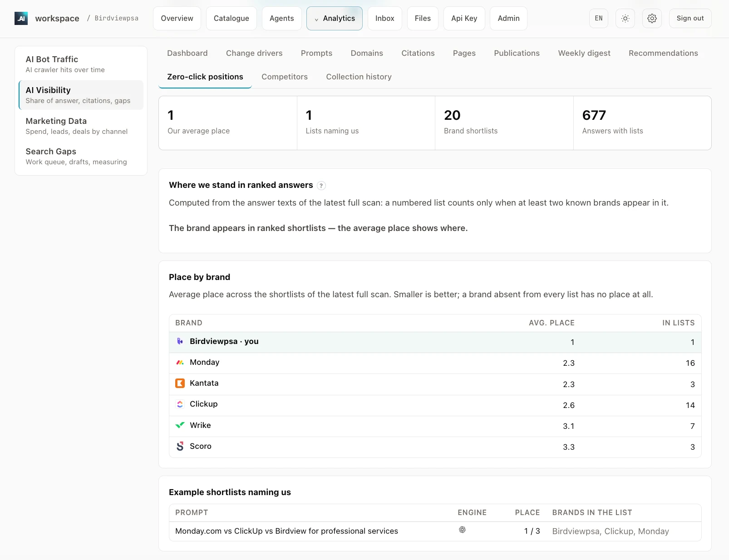Select the Birdviewpsa · you row name

(224, 341)
